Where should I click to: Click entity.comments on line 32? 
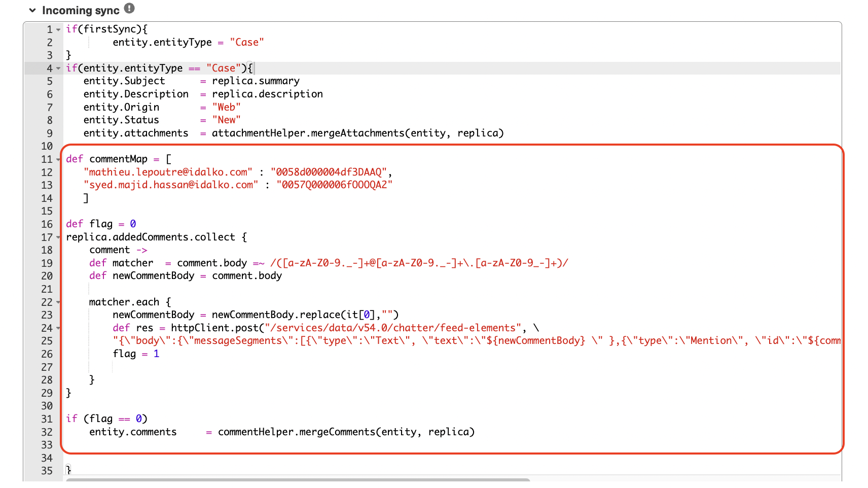tap(133, 432)
